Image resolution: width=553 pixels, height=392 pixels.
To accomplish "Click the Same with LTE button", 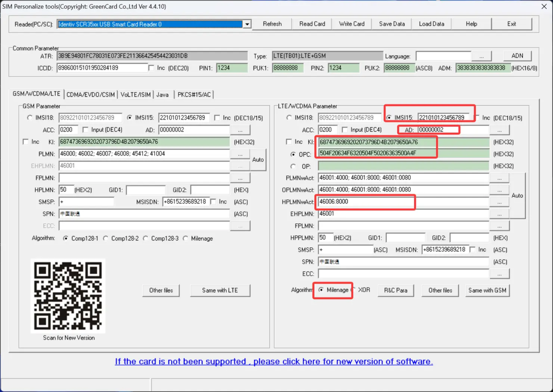I will [220, 290].
